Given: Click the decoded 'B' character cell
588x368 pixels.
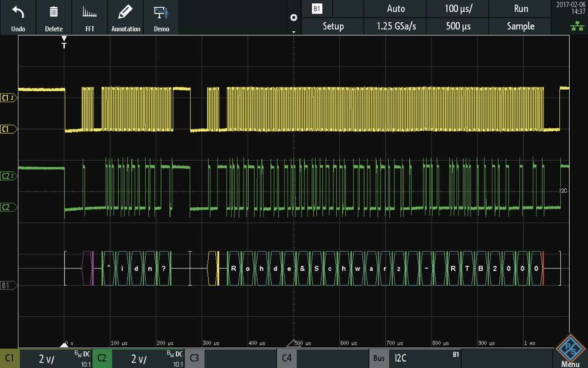Looking at the screenshot, I should click(x=481, y=268).
